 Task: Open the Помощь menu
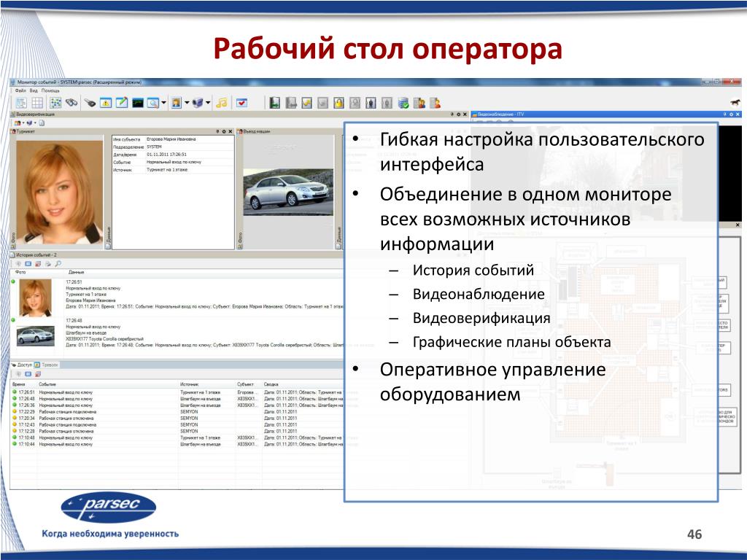point(50,90)
